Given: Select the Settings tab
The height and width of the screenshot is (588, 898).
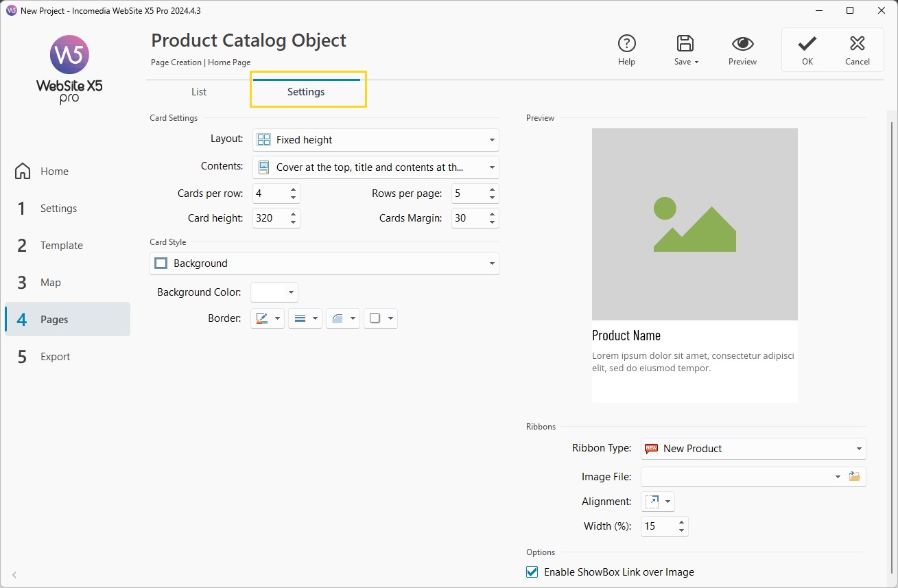Looking at the screenshot, I should pyautogui.click(x=306, y=92).
